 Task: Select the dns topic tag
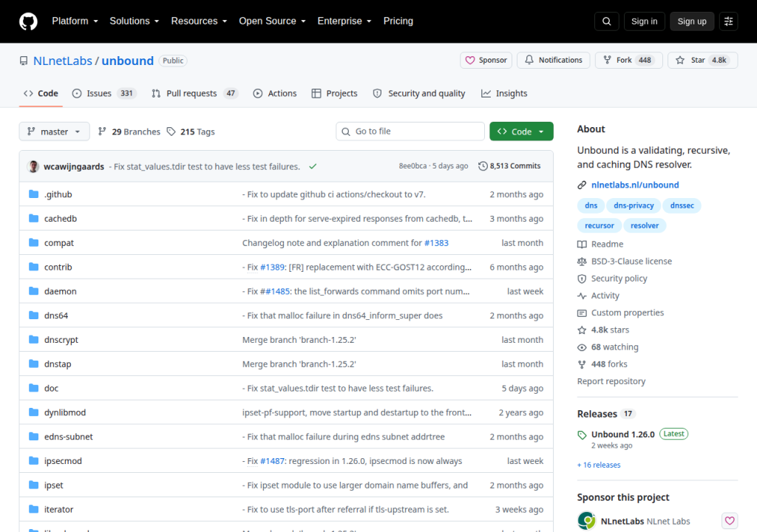[591, 205]
